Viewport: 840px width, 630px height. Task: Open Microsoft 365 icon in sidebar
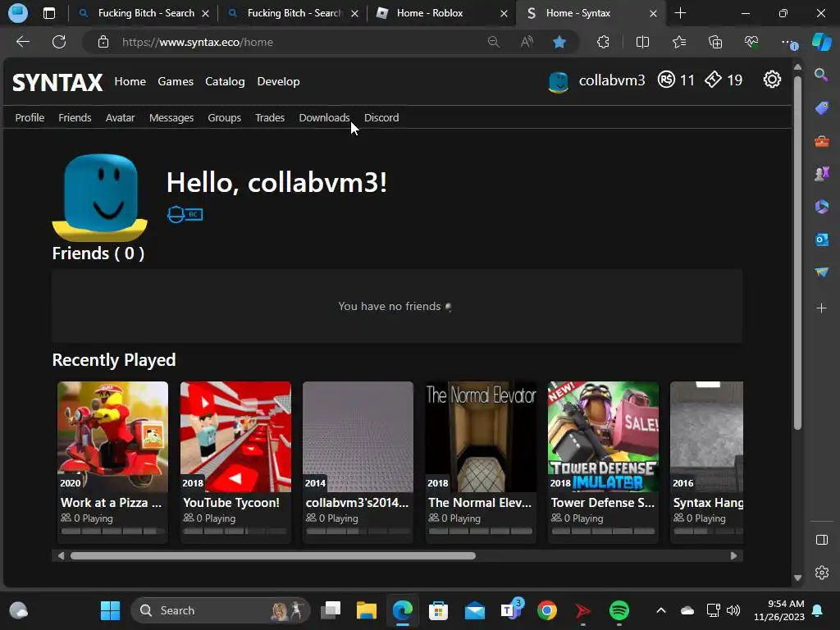[821, 206]
